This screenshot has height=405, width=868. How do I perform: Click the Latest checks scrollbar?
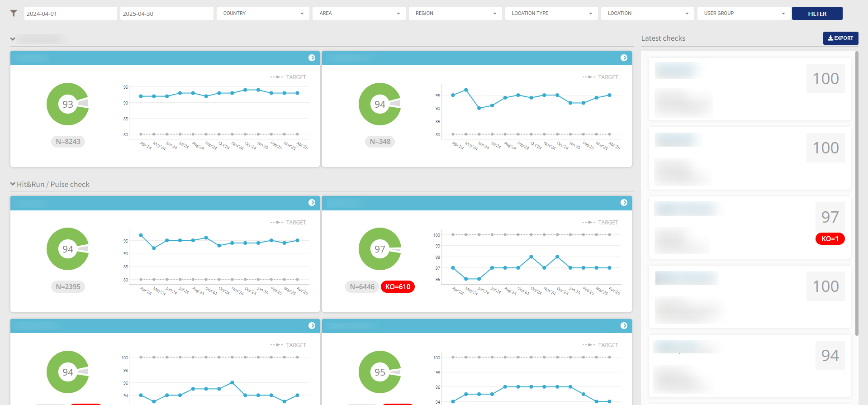coord(857,194)
